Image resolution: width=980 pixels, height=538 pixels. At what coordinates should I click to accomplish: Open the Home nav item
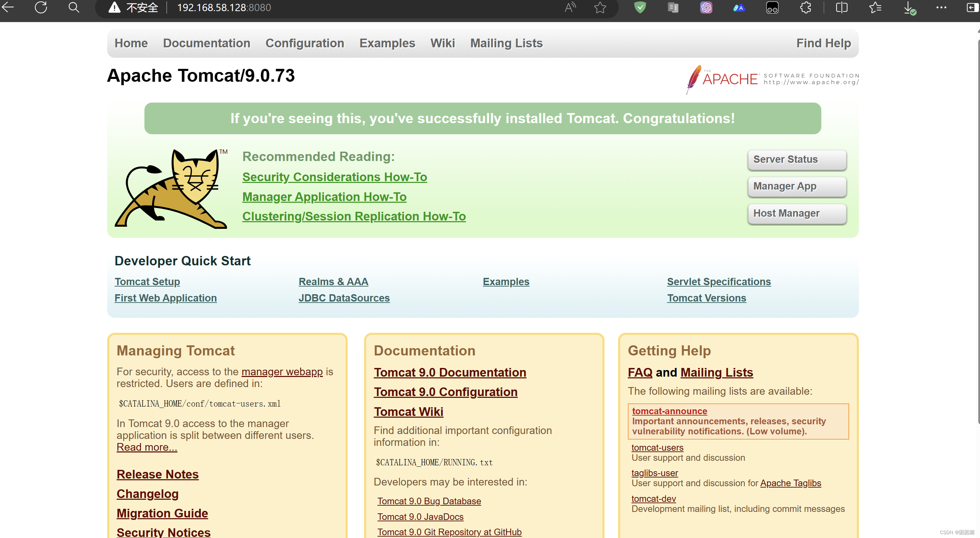(x=131, y=43)
